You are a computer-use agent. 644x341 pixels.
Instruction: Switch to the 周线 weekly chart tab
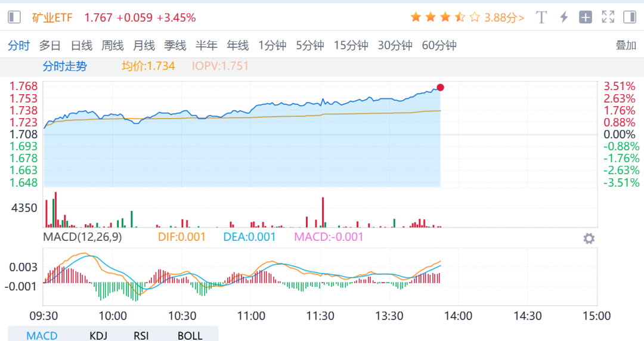[113, 45]
